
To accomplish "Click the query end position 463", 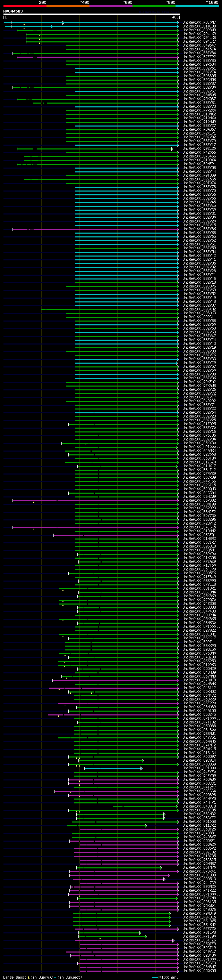I will point(175,17).
